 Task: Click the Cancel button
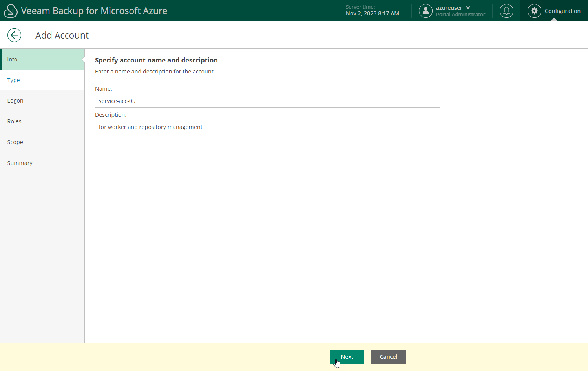point(389,356)
